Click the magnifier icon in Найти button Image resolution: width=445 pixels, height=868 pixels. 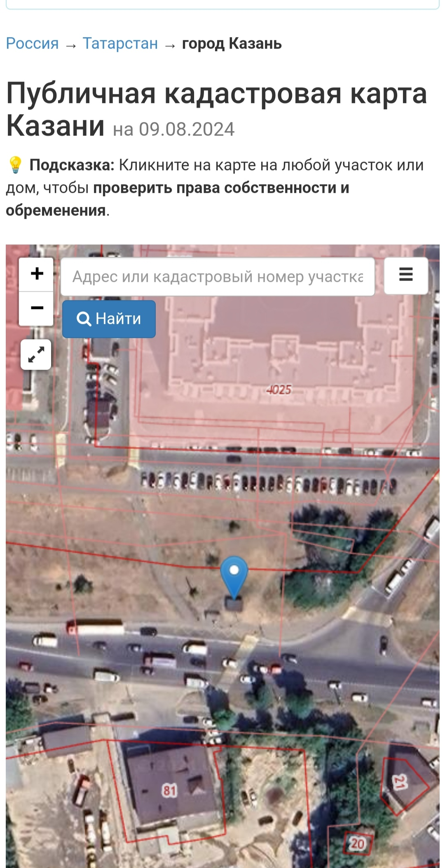click(84, 319)
